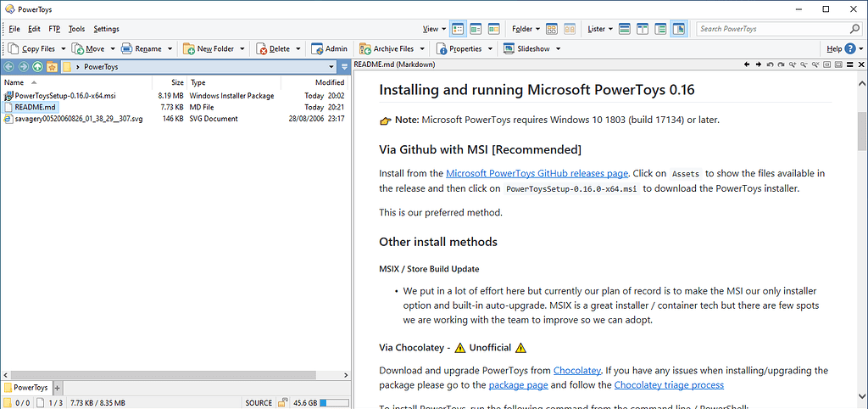Toggle flat view grouped icon beside Folder
The height and width of the screenshot is (409, 868).
[552, 29]
